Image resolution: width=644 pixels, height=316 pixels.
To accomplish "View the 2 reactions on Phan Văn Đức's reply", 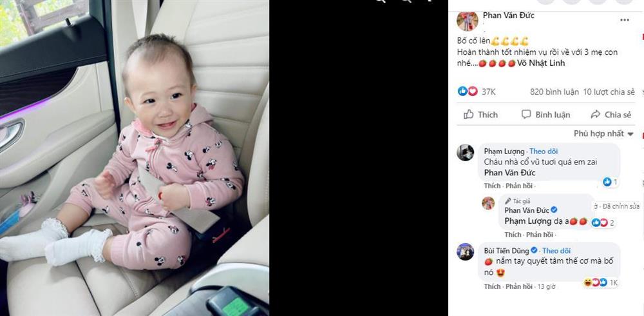I will tap(603, 222).
